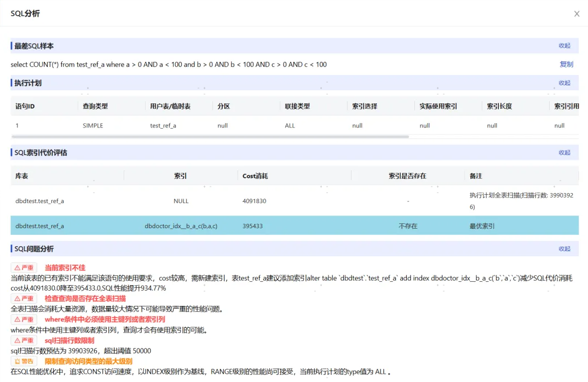Click the horizontal scrollbar under execution plan
Image resolution: width=588 pixels, height=382 pixels.
pos(210,137)
